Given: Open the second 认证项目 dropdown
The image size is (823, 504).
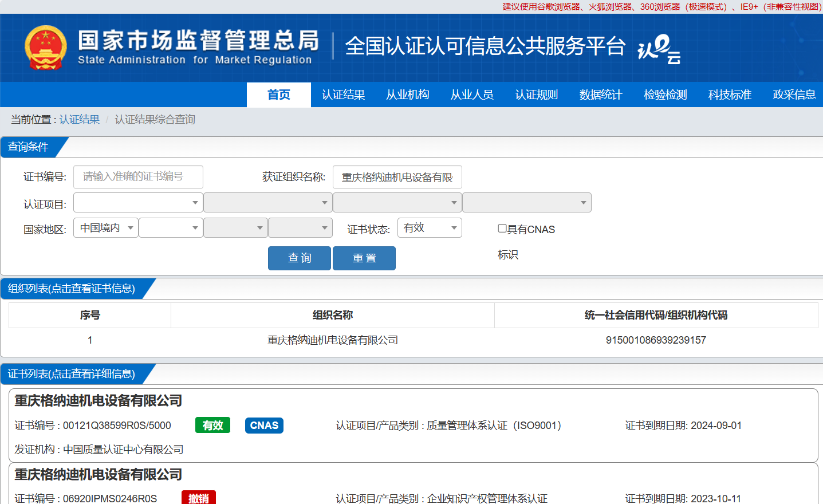Looking at the screenshot, I should (267, 203).
